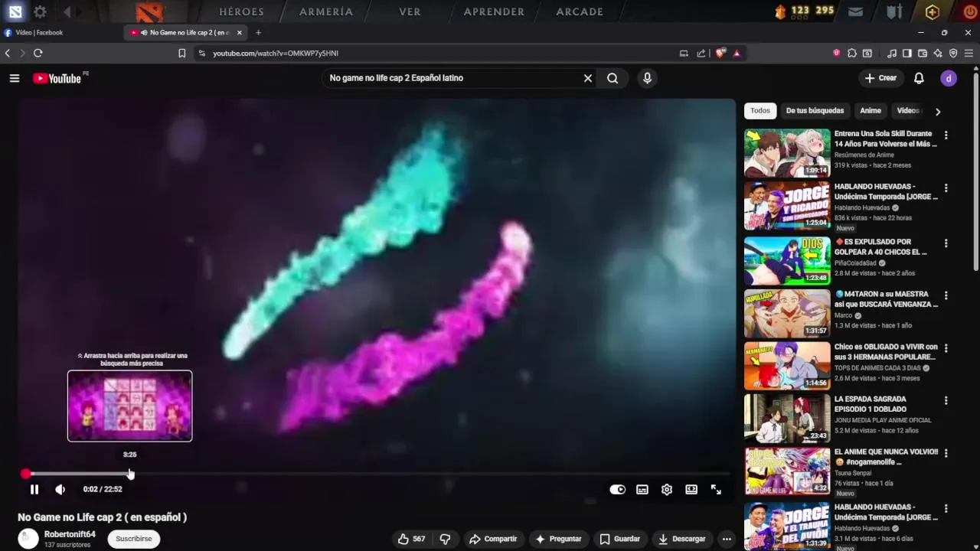Click the YouTube search magnifier button
Image resolution: width=980 pixels, height=551 pixels.
[x=612, y=78]
